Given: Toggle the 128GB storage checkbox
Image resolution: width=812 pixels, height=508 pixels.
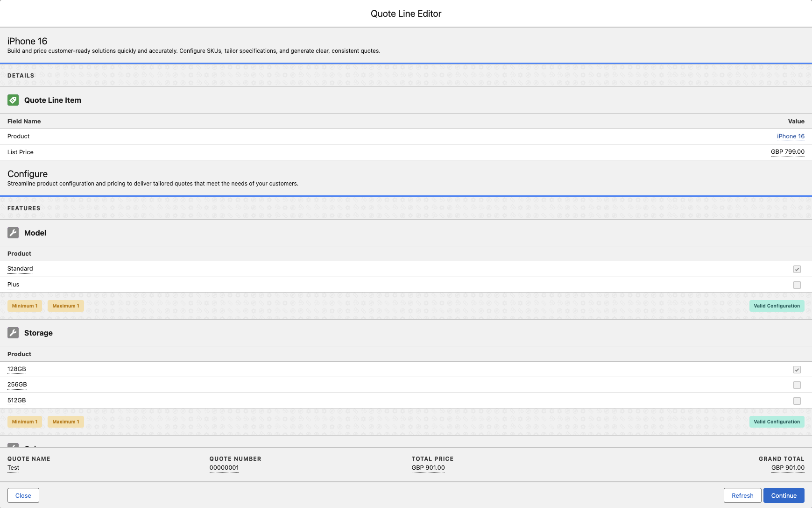Looking at the screenshot, I should point(797,370).
